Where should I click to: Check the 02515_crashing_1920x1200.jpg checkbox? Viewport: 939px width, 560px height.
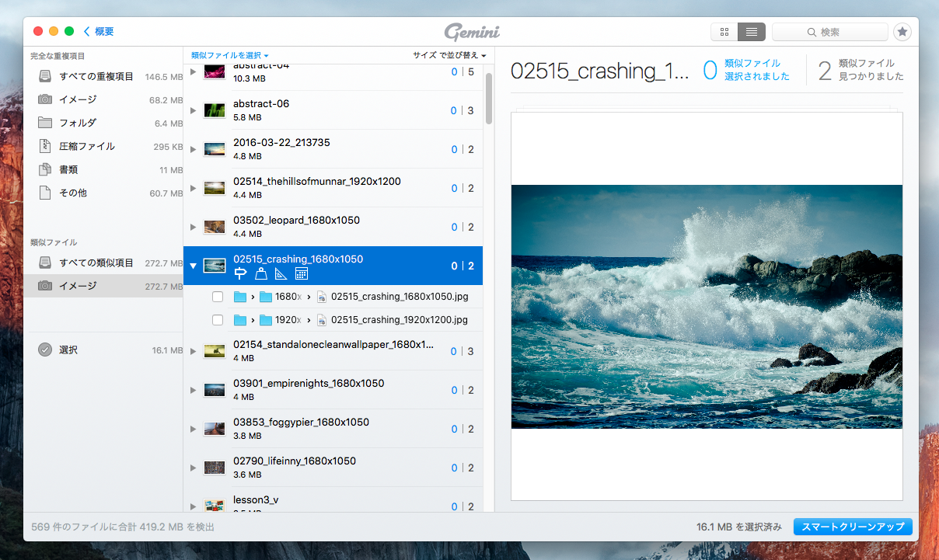click(218, 320)
